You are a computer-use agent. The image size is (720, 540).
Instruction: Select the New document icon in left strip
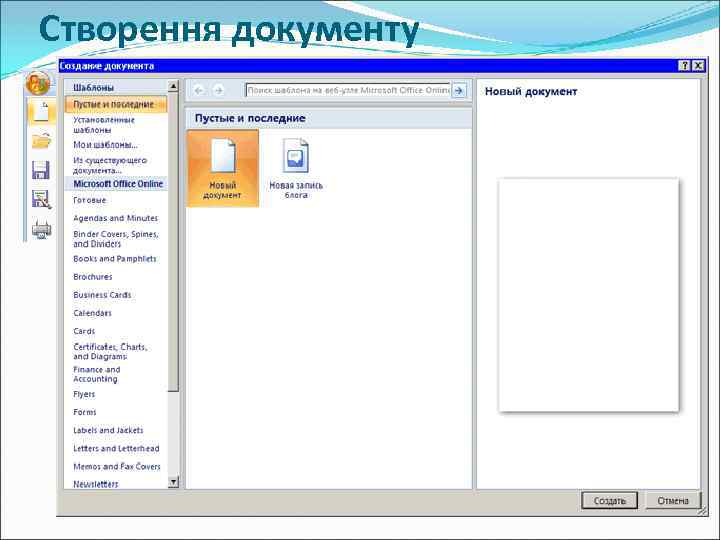[41, 112]
